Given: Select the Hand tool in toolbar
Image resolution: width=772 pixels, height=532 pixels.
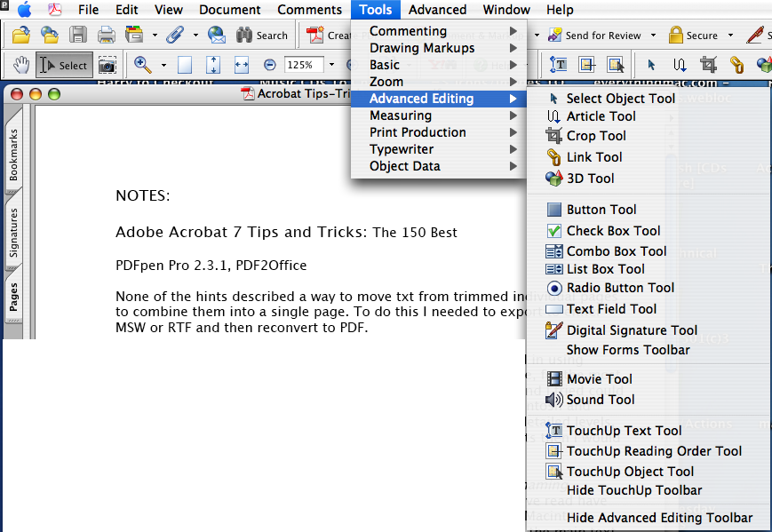Looking at the screenshot, I should coord(20,65).
